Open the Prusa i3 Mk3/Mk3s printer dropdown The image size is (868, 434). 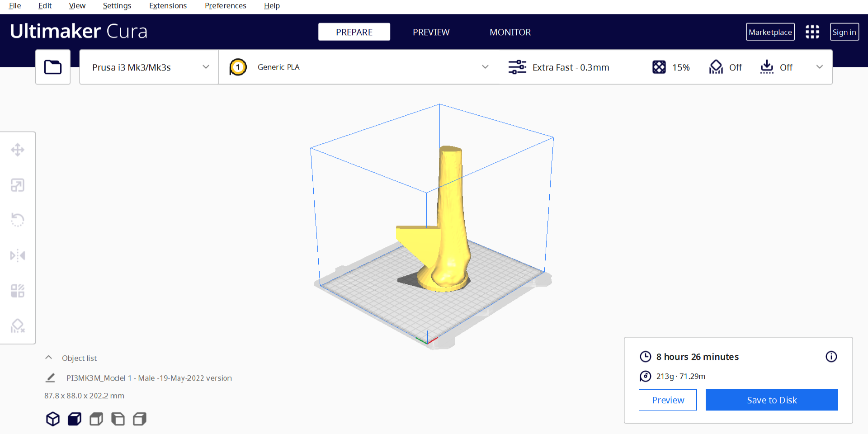149,67
